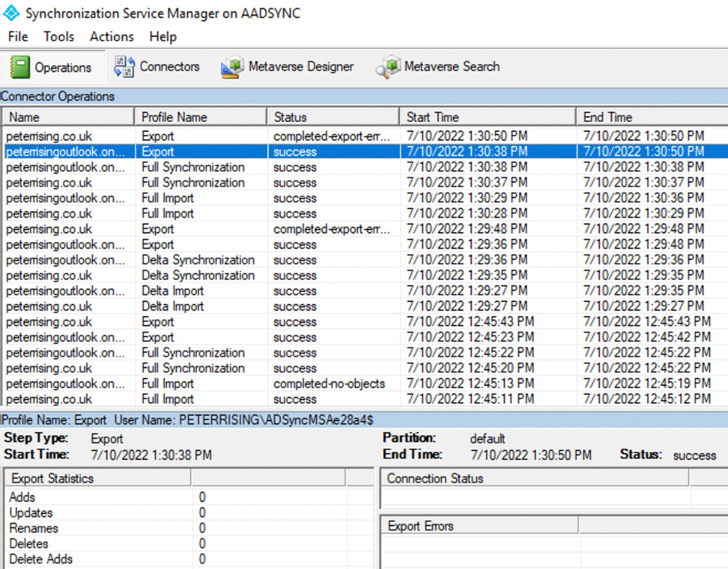Switch to the Operations label

(x=63, y=68)
